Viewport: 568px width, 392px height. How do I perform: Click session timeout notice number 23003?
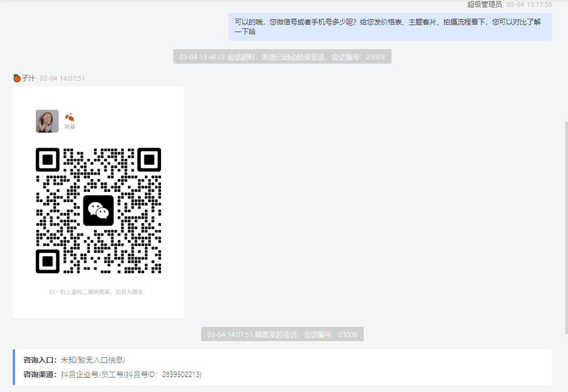(x=282, y=57)
